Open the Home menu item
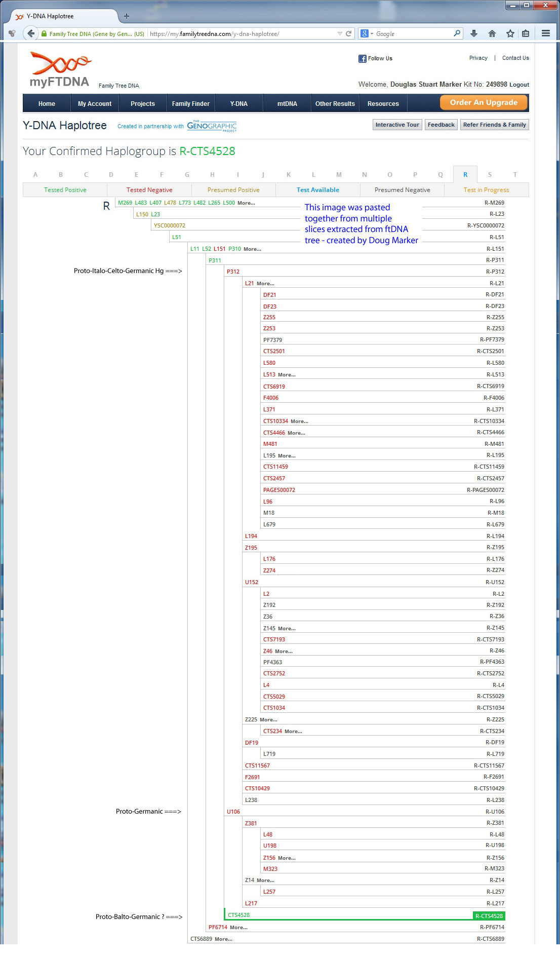The height and width of the screenshot is (957, 560). click(47, 103)
